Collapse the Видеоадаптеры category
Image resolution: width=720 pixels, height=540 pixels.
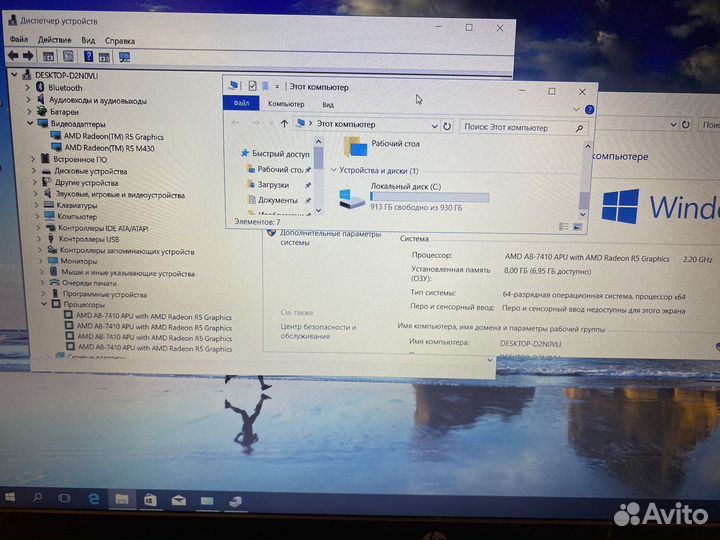coord(30,123)
